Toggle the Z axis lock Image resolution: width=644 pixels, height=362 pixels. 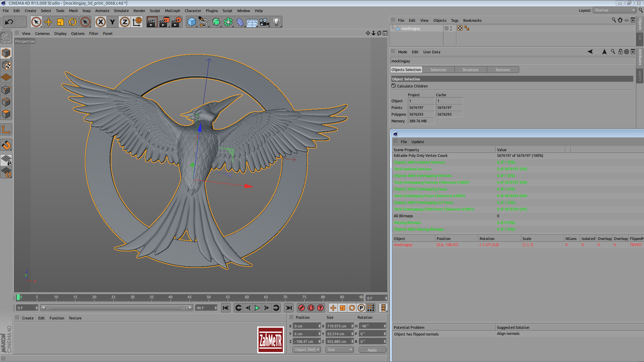(x=125, y=22)
